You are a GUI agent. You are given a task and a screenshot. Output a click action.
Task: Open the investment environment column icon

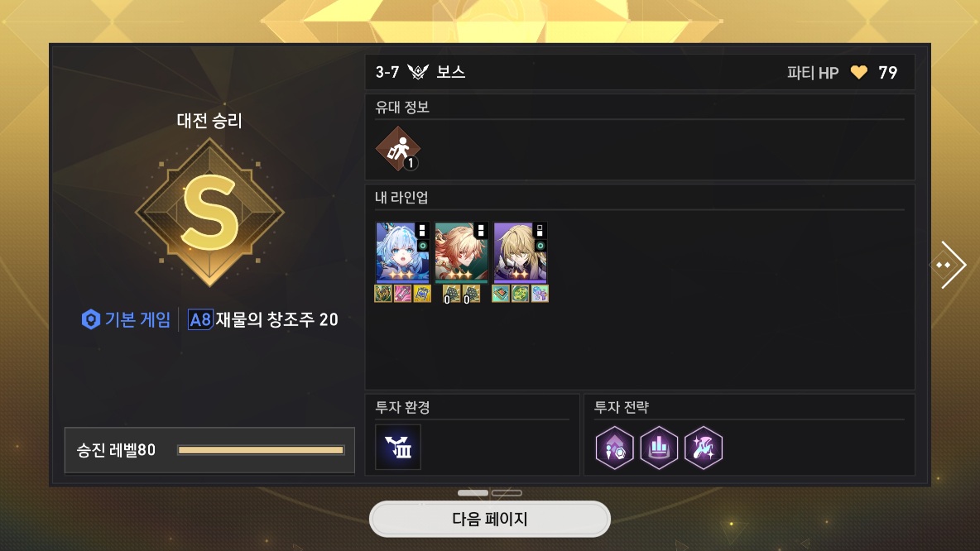[x=398, y=448]
